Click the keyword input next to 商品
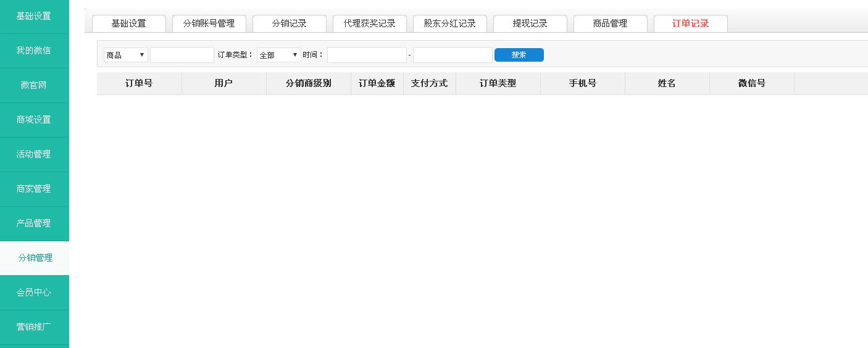 [182, 55]
